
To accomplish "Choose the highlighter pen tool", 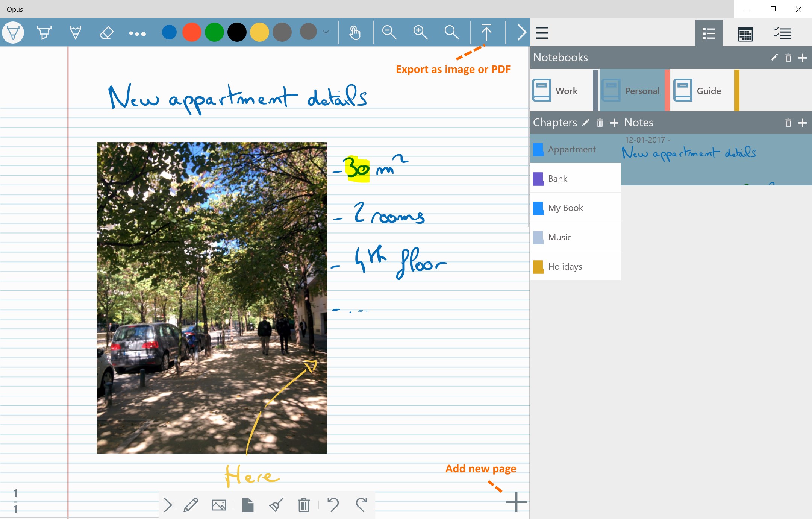I will pos(44,33).
